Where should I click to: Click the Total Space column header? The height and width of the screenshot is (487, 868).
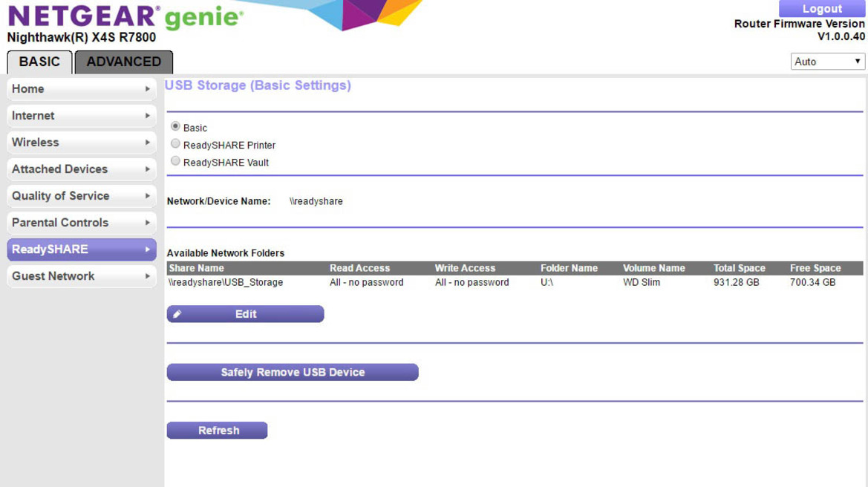[739, 268]
